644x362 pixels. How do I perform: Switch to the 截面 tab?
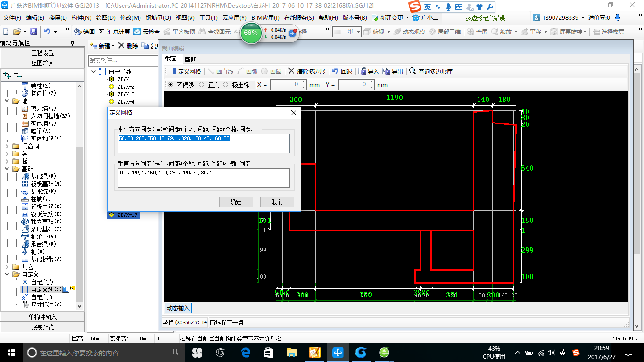[x=171, y=59]
